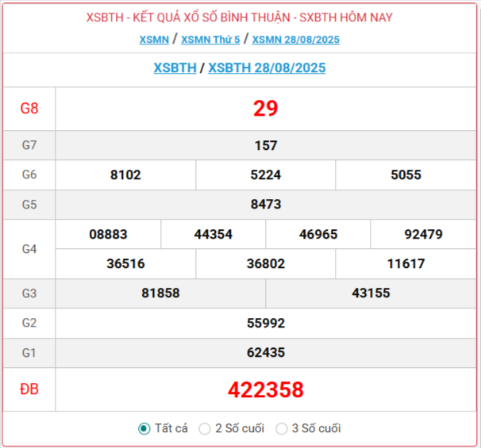This screenshot has height=448, width=481.
Task: Open the XSMN Thứ 5 link
Action: [210, 40]
